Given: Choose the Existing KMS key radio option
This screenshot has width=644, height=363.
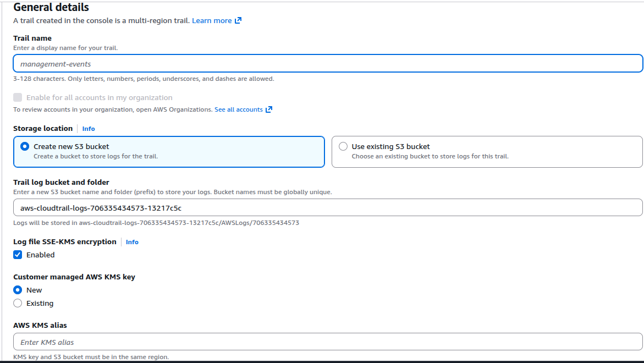Looking at the screenshot, I should (x=18, y=303).
